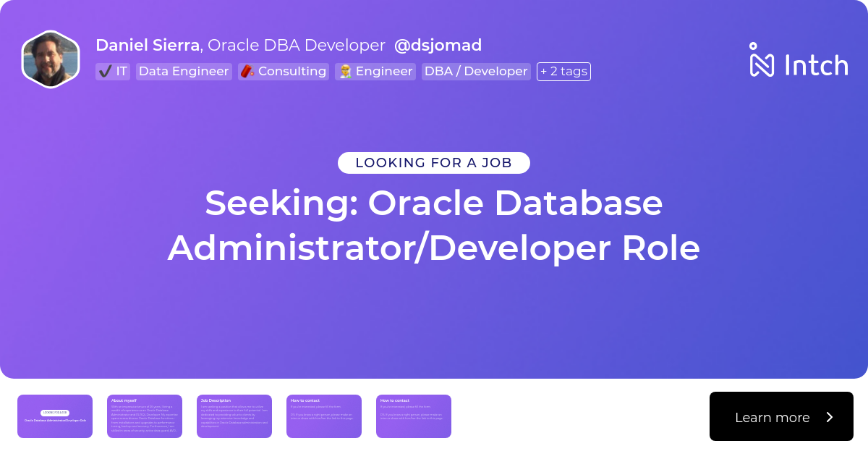
Task: Open the Job Description thumbnail
Action: 234,416
